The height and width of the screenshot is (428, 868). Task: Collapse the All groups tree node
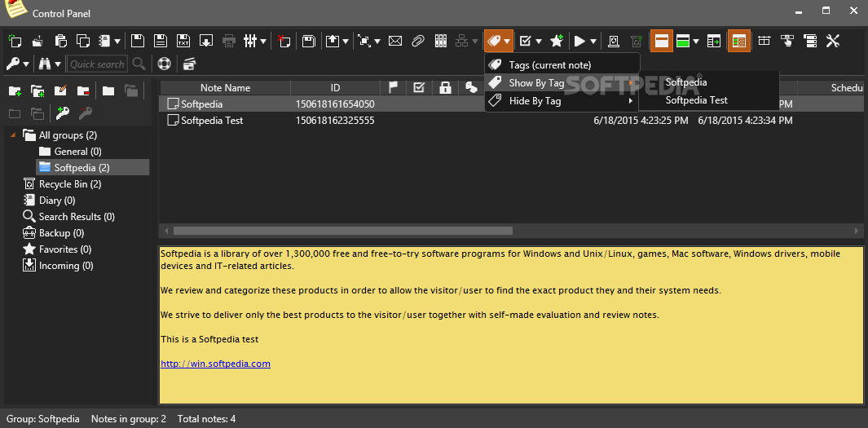click(x=13, y=135)
